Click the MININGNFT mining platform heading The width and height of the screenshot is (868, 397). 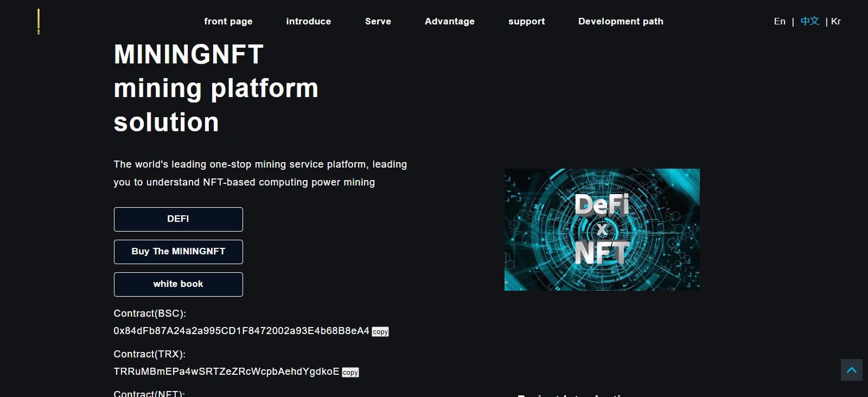(x=215, y=88)
